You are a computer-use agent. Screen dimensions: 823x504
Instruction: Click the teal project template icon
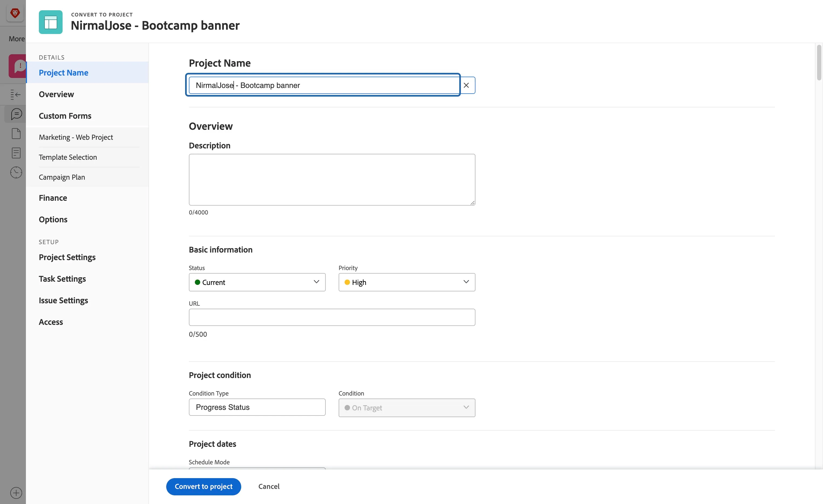(x=50, y=22)
